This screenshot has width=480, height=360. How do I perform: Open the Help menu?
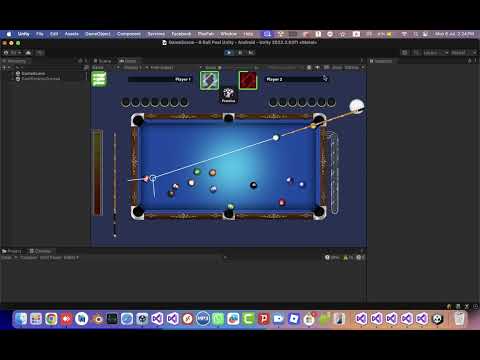[248, 34]
